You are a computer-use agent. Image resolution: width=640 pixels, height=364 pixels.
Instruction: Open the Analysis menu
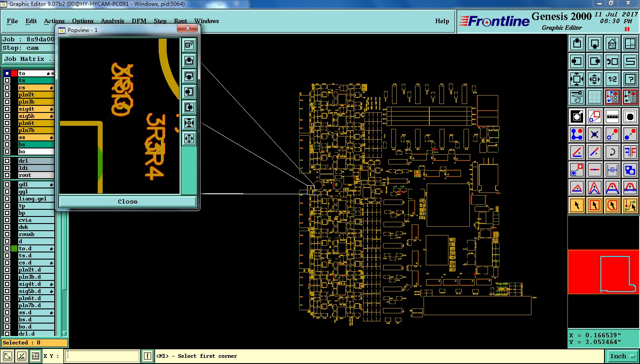point(112,21)
